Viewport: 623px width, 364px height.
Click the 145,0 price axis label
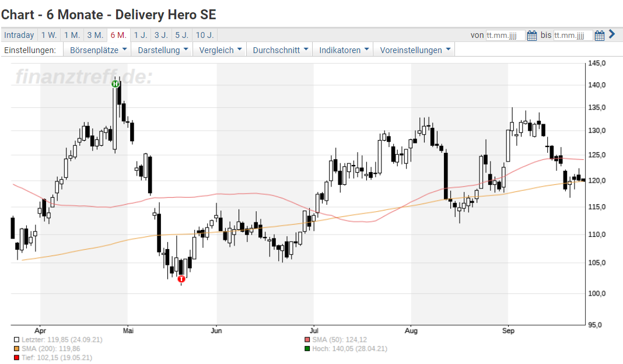coord(597,63)
